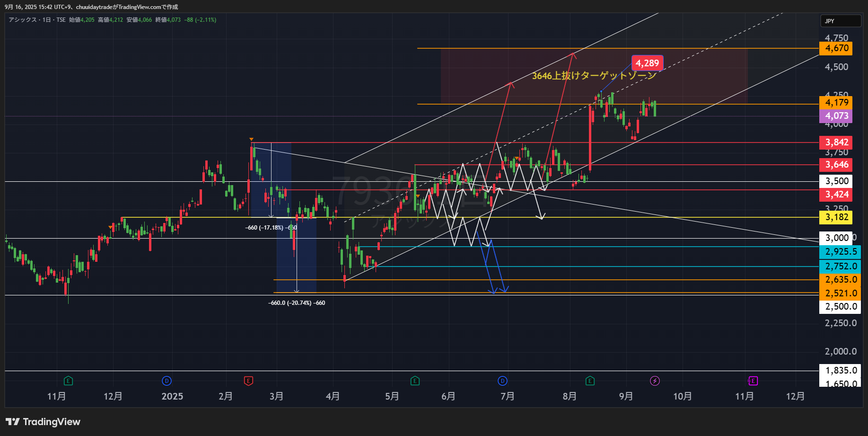Viewport: 868px width, 436px height.
Task: Select the red 4,289 price callout
Action: 647,63
